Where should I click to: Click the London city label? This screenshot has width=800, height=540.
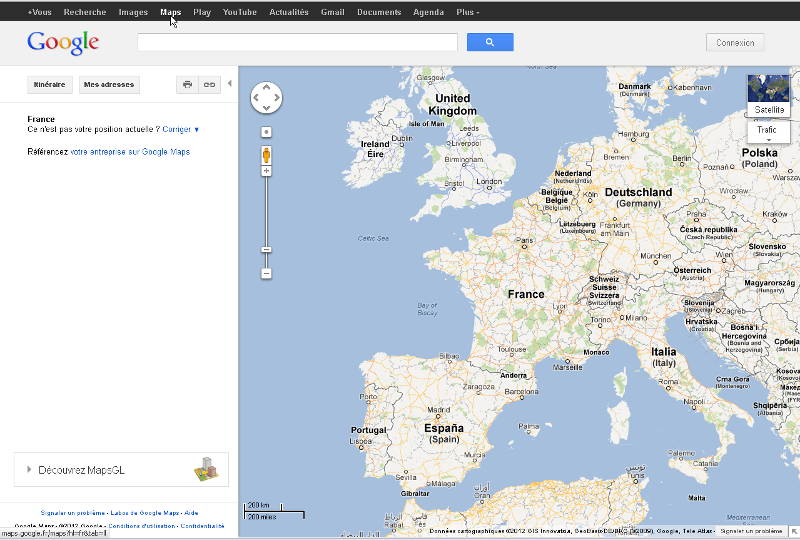tap(489, 181)
